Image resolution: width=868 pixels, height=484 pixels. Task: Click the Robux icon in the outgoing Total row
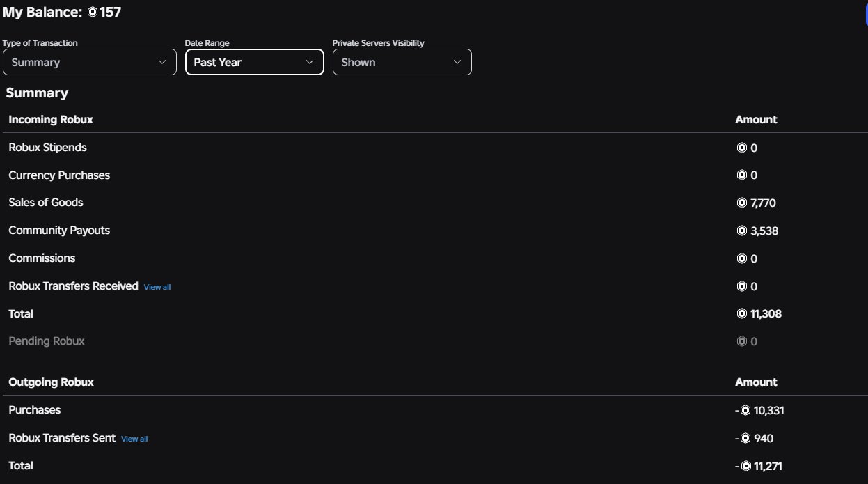click(x=745, y=466)
